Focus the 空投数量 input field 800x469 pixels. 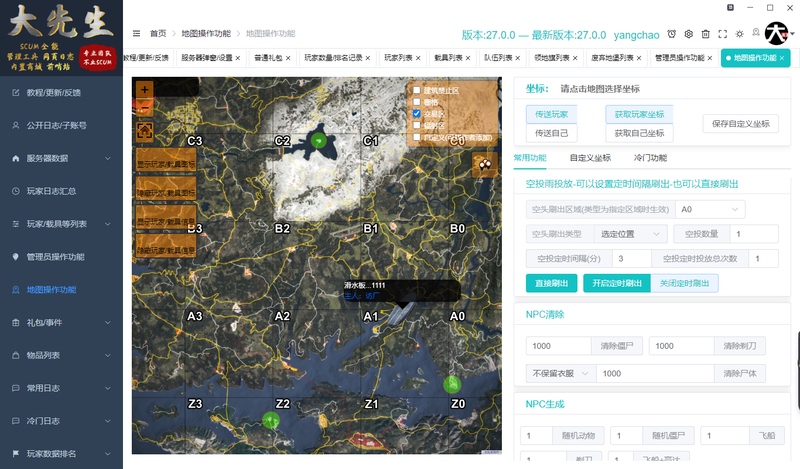pos(754,234)
